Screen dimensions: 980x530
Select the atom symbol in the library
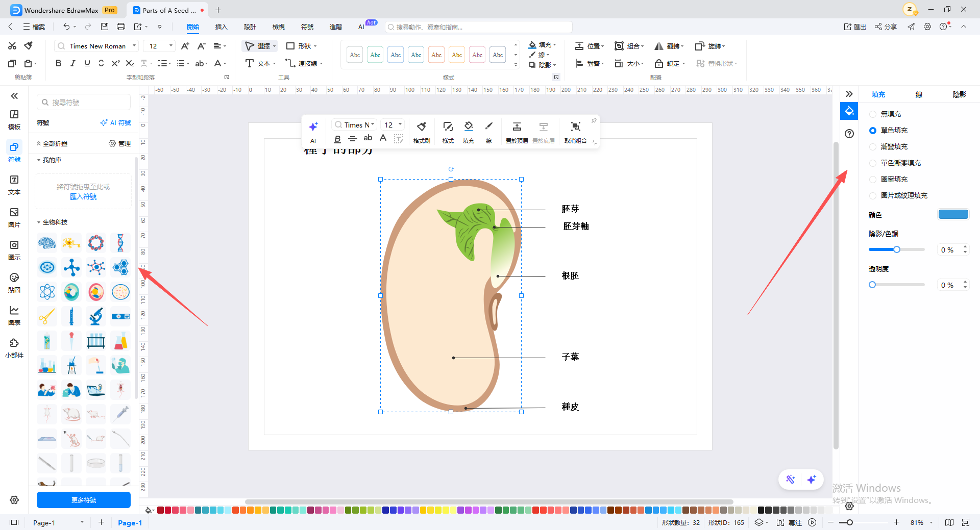(x=47, y=292)
